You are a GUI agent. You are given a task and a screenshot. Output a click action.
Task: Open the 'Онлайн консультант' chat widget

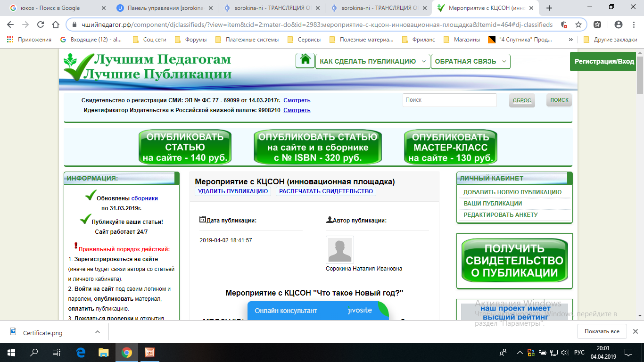point(318,311)
